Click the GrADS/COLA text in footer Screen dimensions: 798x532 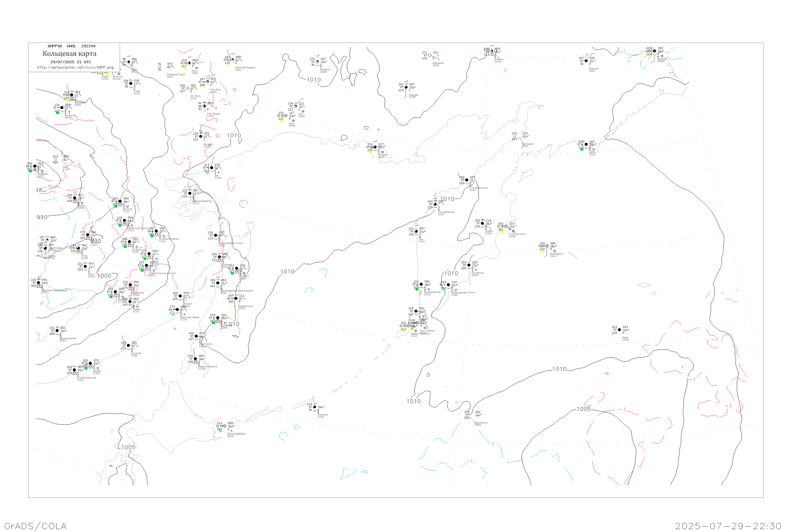point(35,526)
